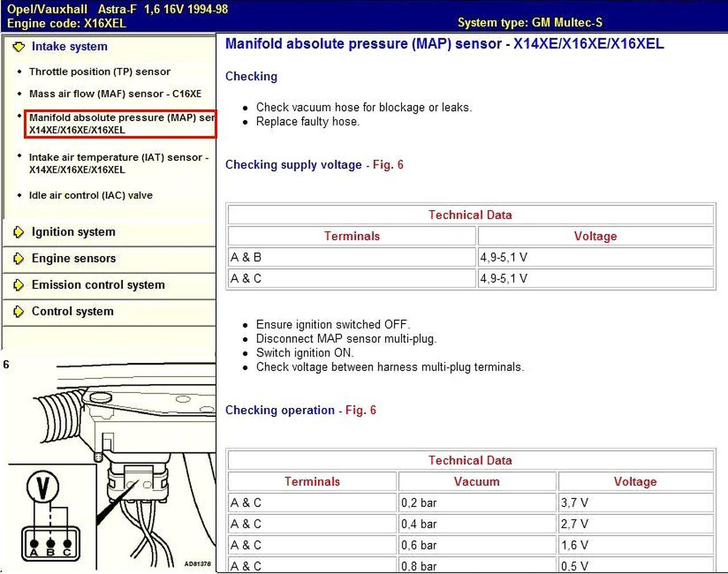This screenshot has height=574, width=728.
Task: Click the Emission control system heading
Action: [x=98, y=285]
